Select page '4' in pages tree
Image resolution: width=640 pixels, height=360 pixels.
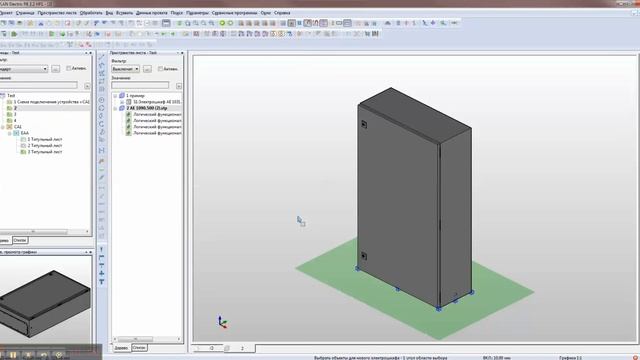(x=15, y=121)
